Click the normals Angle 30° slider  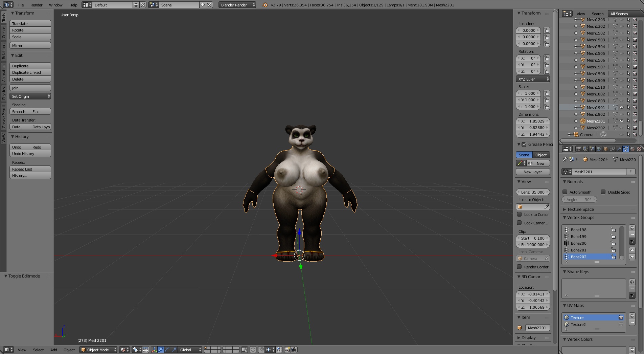579,200
